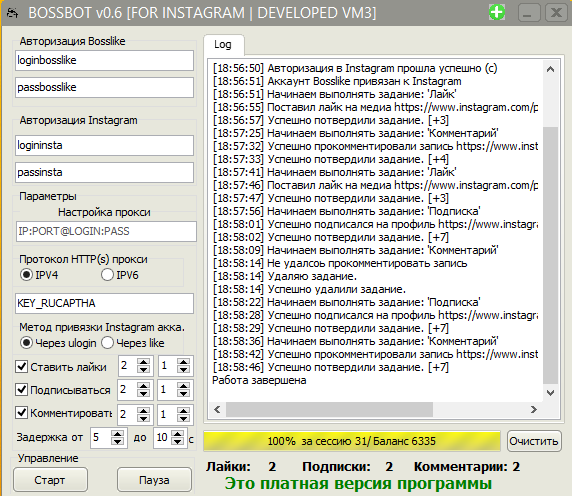This screenshot has height=496, width=572.
Task: Decrease first Подписываться spinner value
Action: [144, 394]
